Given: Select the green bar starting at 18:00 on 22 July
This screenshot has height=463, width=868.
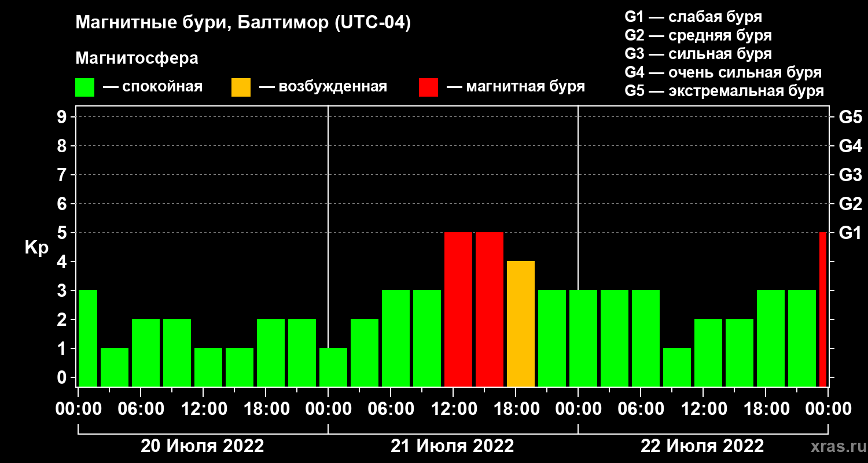Looking at the screenshot, I should [771, 339].
